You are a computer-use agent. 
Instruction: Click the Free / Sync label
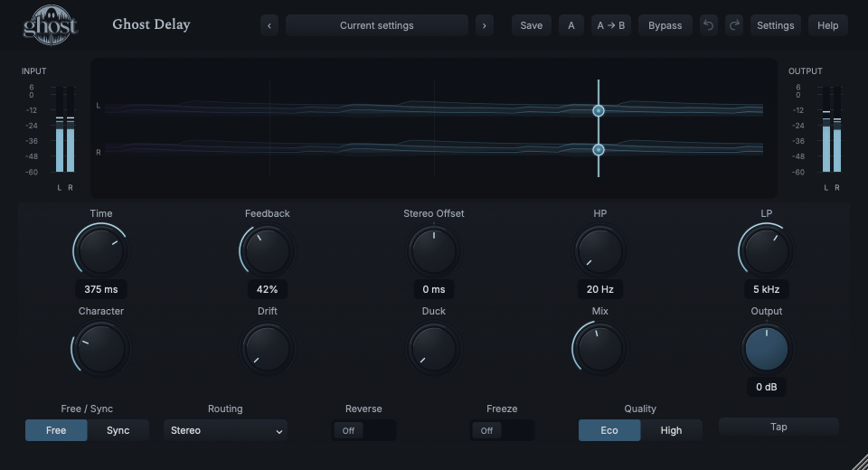87,409
